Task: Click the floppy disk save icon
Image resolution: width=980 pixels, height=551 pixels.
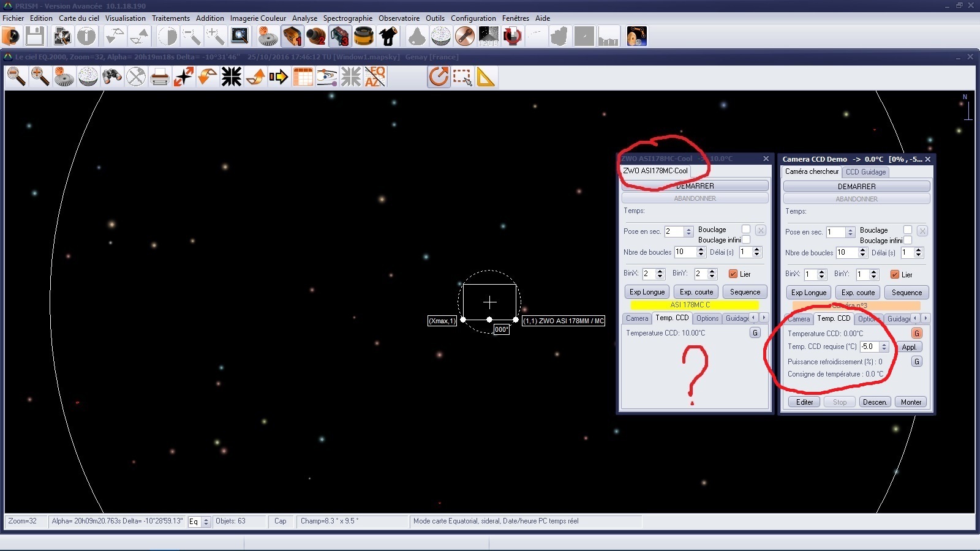Action: coord(35,37)
